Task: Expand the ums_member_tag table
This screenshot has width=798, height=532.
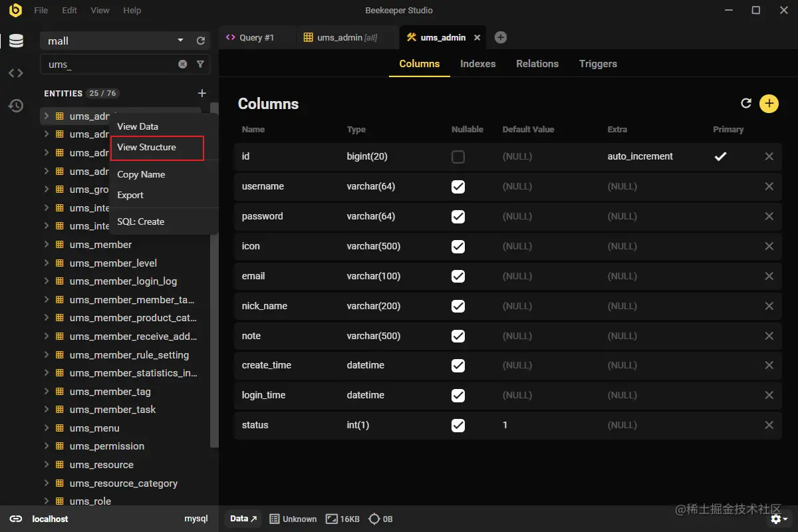Action: point(47,392)
